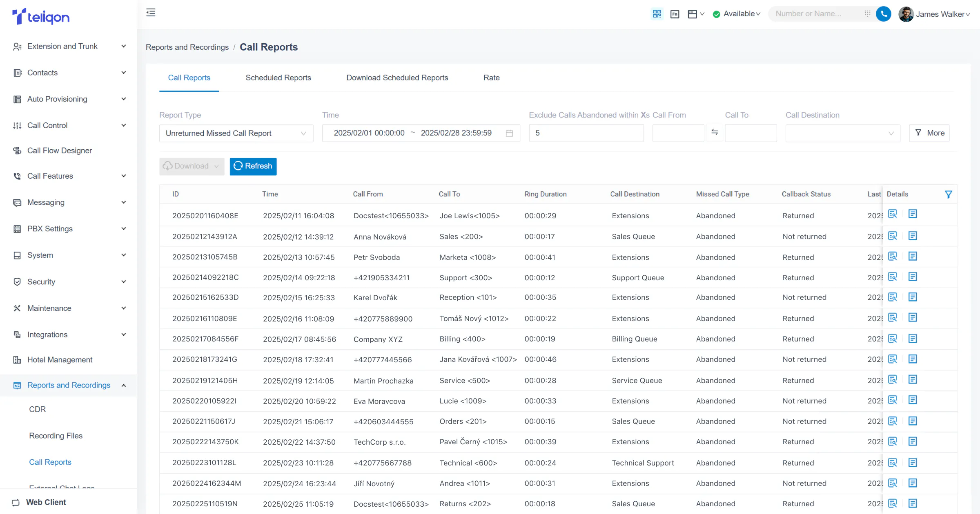This screenshot has width=980, height=514.
Task: Open the Available status dropdown
Action: coord(737,14)
